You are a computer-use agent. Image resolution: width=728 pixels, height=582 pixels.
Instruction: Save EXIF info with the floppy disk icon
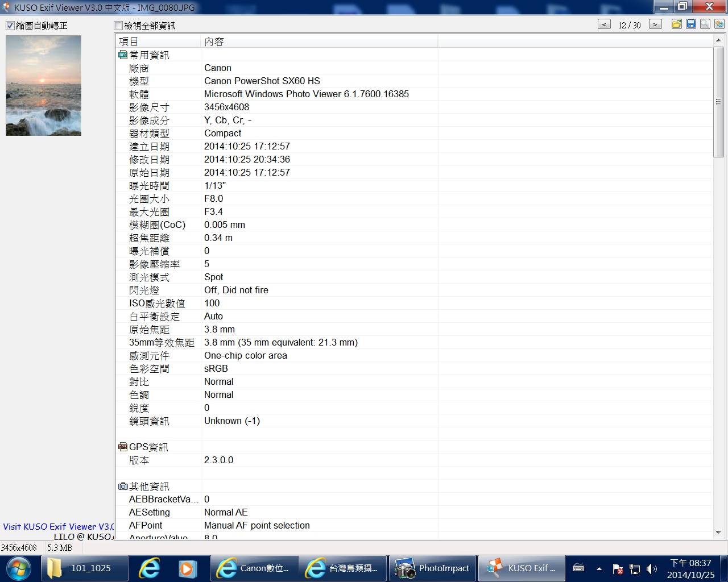pyautogui.click(x=691, y=24)
